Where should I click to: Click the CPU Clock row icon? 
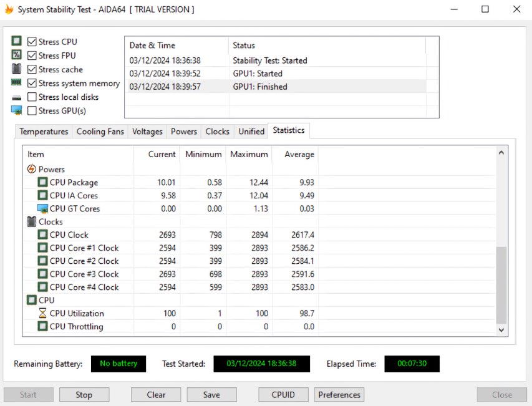click(42, 234)
